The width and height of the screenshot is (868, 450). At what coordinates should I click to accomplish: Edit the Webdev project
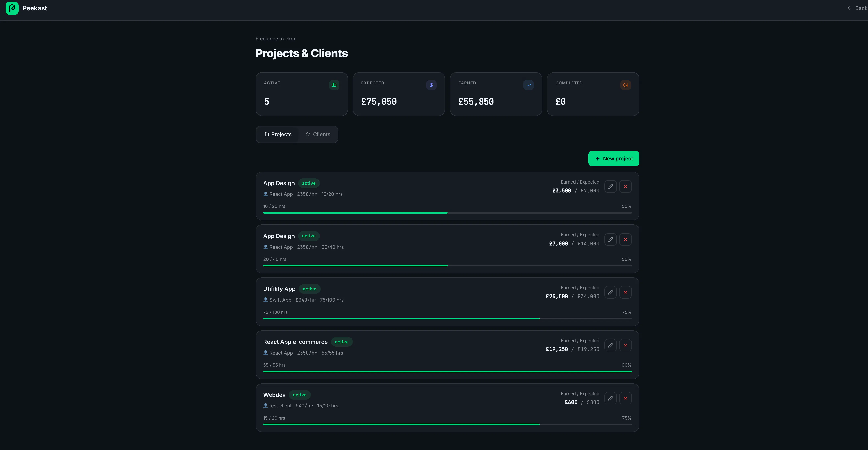(x=610, y=398)
